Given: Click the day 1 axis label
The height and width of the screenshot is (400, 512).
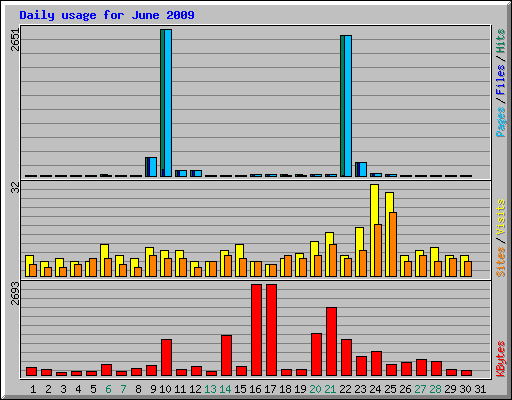Looking at the screenshot, I should (x=33, y=389).
